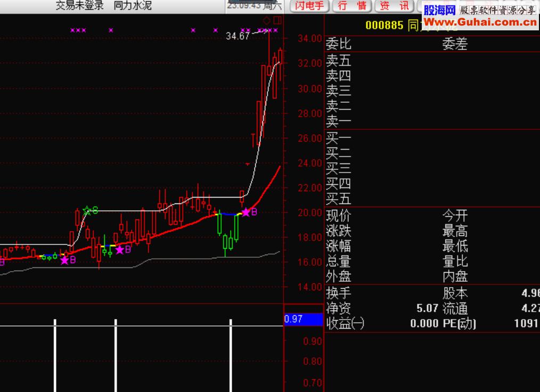Click the 涨幅 percent change label
The height and width of the screenshot is (392, 540).
(339, 246)
